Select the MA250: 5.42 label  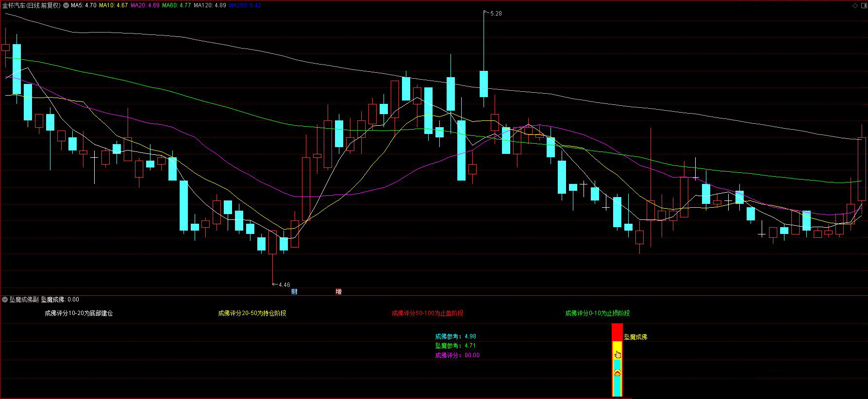point(245,5)
